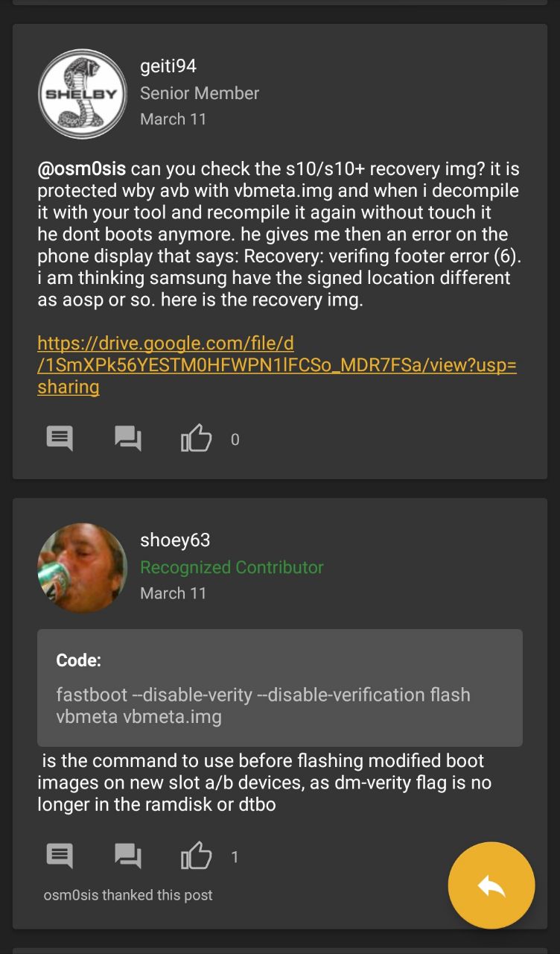Viewport: 560px width, 954px height.
Task: Tap the Recognized Contributor label
Action: click(x=232, y=567)
